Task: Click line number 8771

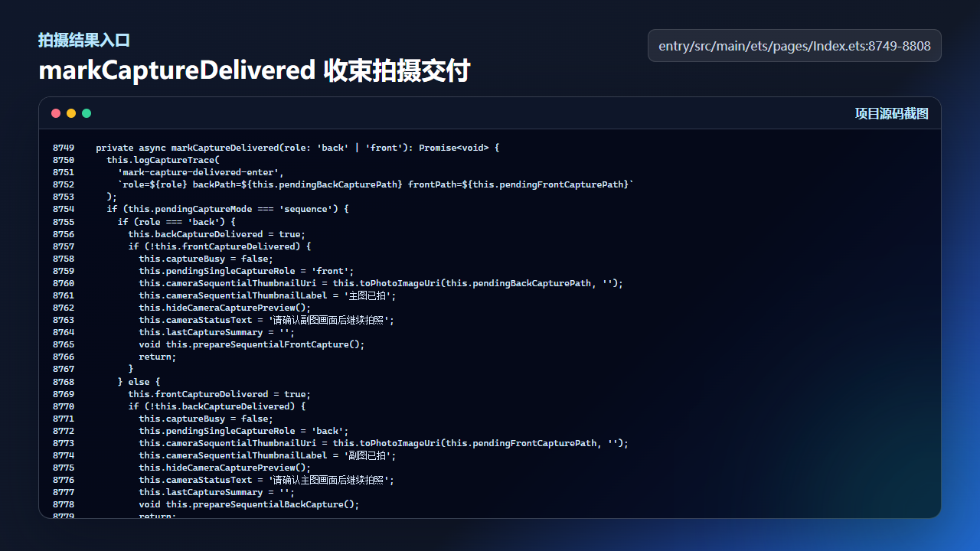Action: coord(64,419)
